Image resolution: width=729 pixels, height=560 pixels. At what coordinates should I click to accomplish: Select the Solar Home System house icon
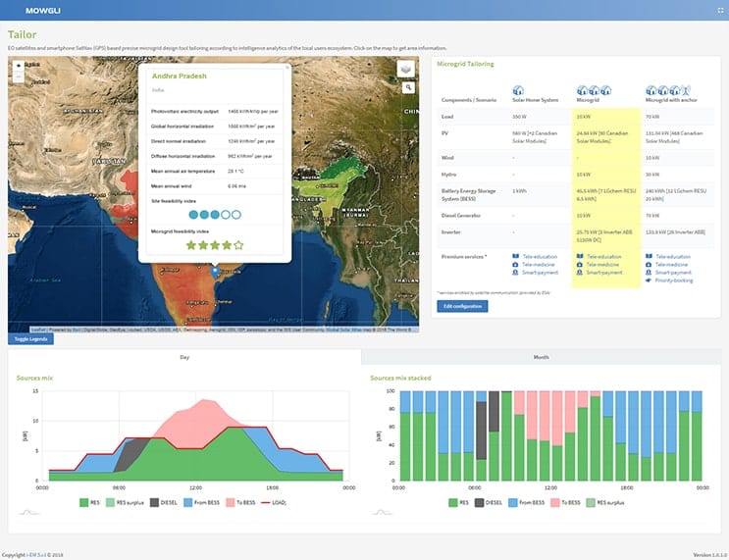[518, 90]
